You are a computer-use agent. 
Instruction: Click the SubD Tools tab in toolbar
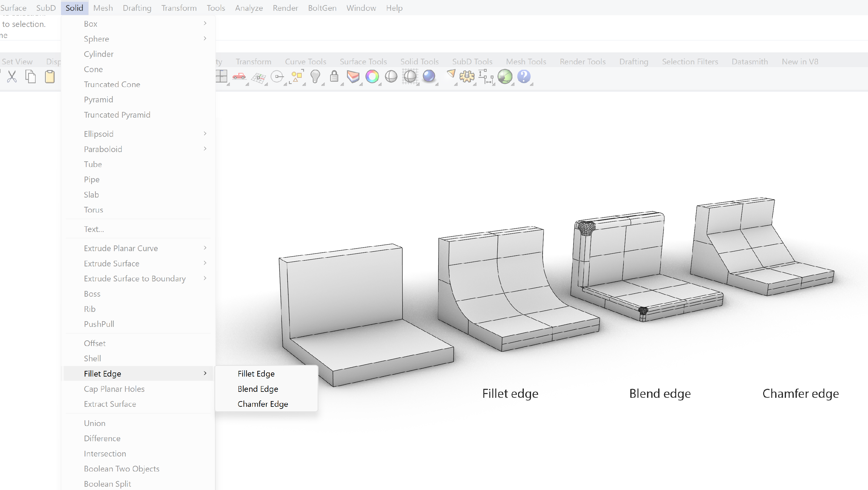472,61
